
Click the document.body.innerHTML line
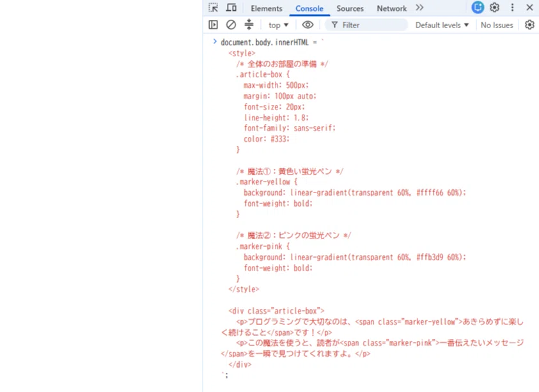[272, 42]
